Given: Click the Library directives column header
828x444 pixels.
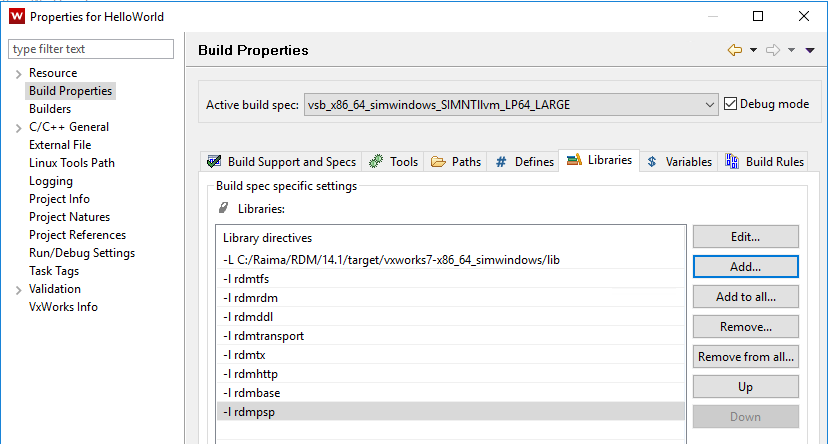Looking at the screenshot, I should click(x=451, y=238).
